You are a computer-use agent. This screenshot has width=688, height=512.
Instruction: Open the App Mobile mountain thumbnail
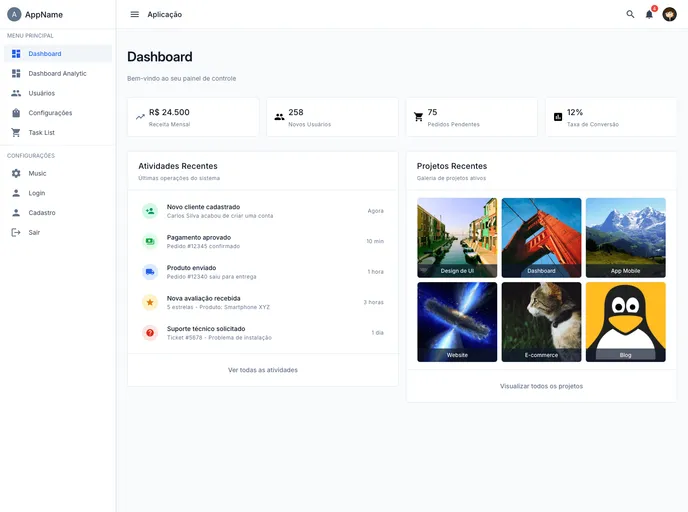tap(626, 238)
